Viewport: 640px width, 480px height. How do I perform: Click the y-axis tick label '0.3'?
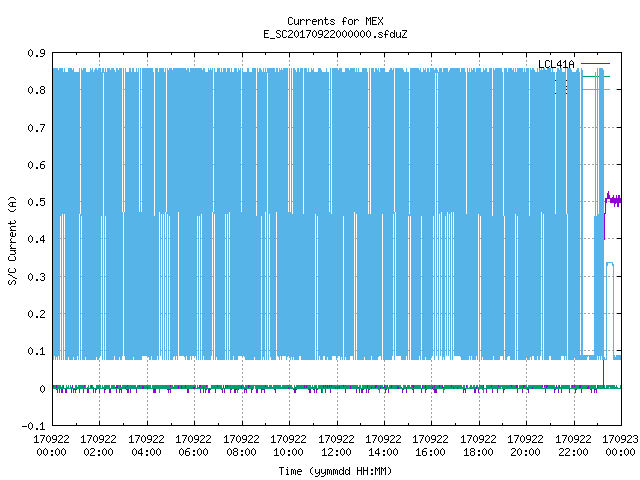point(36,277)
